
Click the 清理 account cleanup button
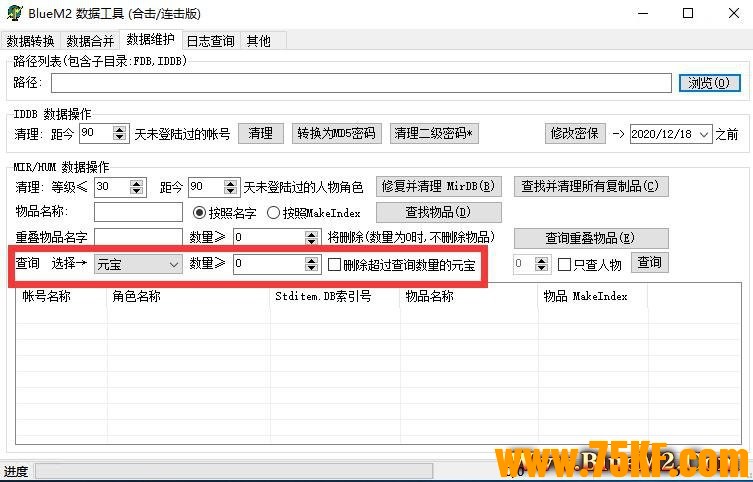260,133
